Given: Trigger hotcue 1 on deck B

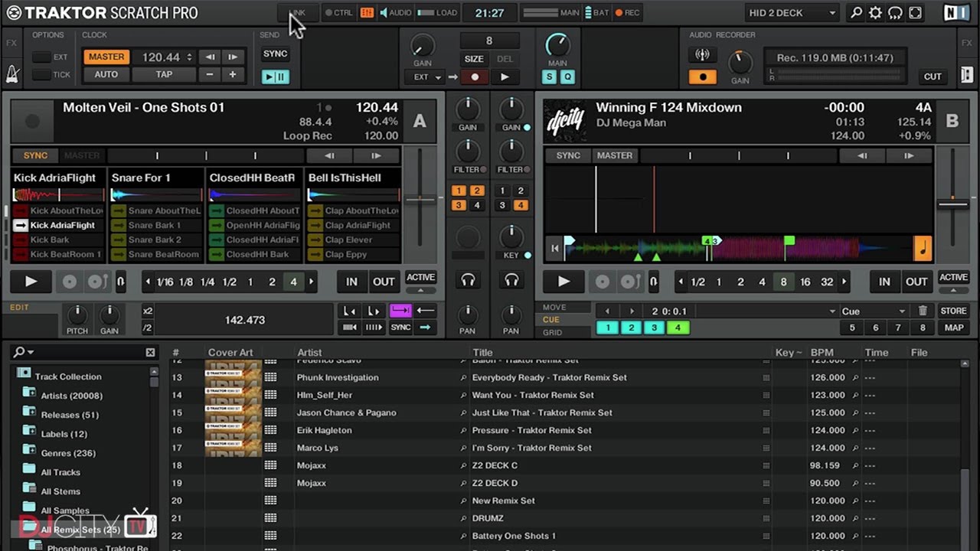Looking at the screenshot, I should tap(608, 328).
